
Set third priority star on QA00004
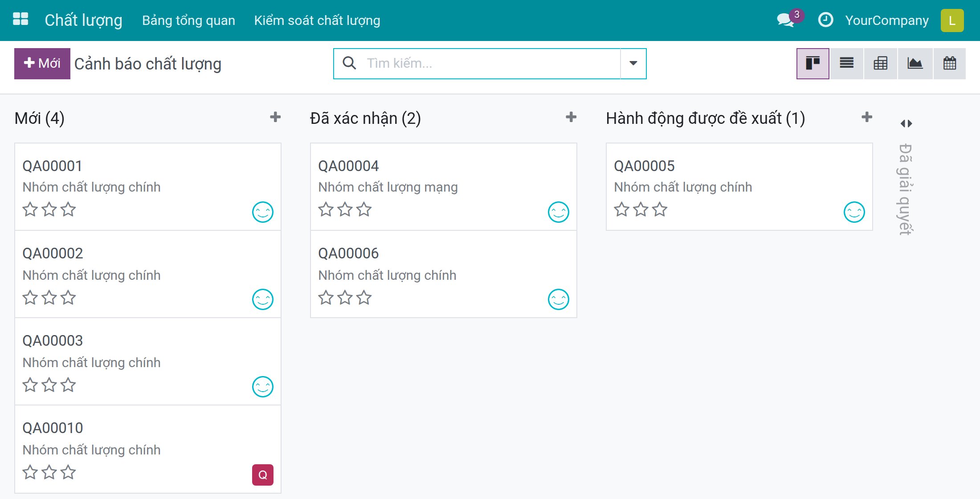364,209
